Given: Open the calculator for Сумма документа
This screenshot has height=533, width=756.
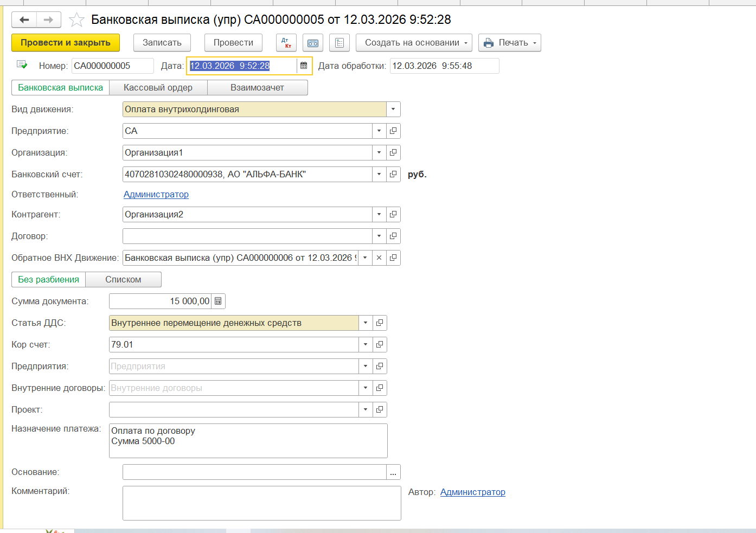Looking at the screenshot, I should tap(218, 301).
